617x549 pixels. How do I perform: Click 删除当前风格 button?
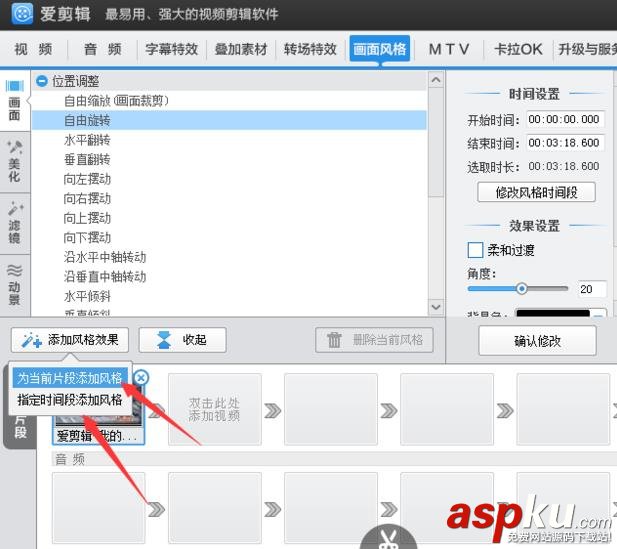[x=374, y=340]
